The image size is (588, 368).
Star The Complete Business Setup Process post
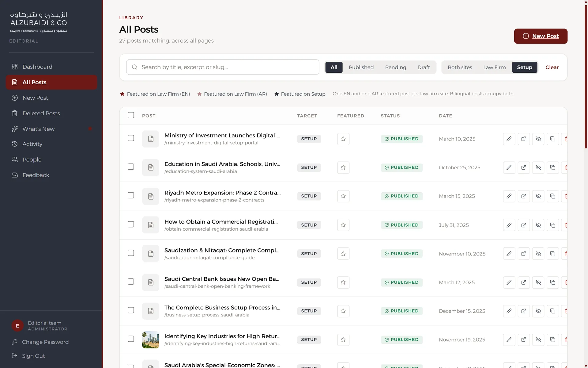click(343, 311)
